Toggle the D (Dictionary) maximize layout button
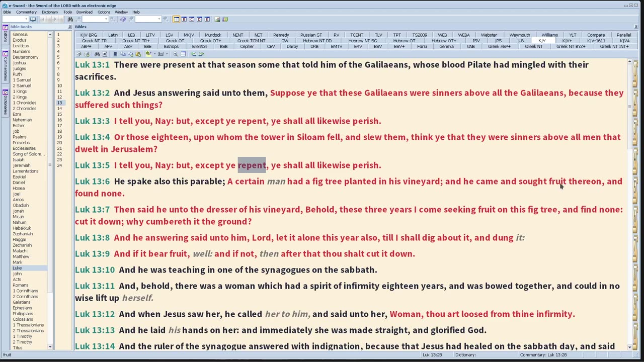 pyautogui.click(x=199, y=19)
